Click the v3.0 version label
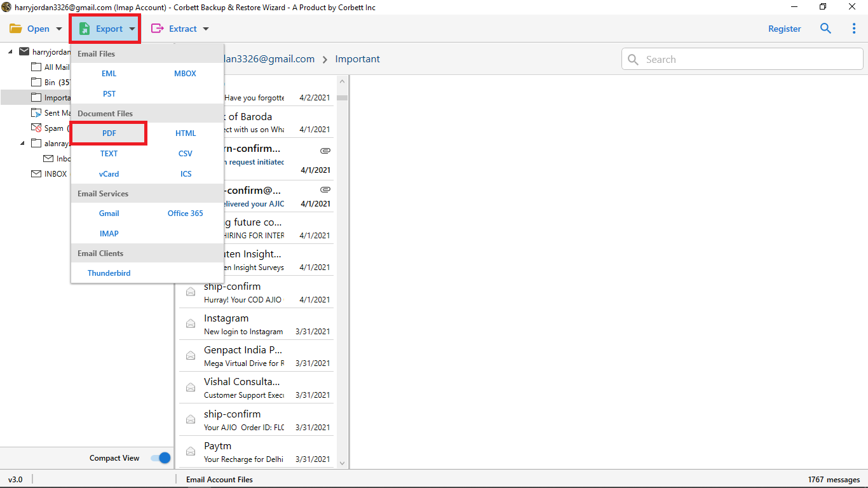This screenshot has width=868, height=488. click(15, 480)
